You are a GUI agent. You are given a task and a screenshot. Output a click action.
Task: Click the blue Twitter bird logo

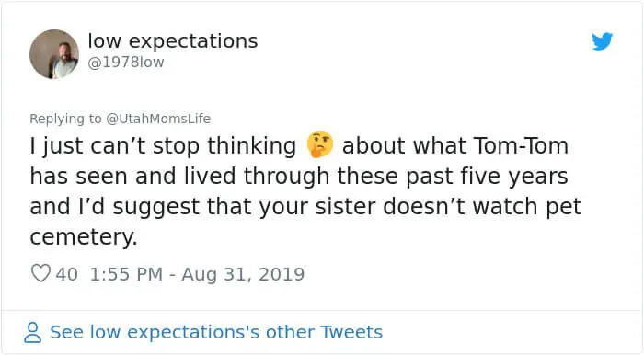click(x=603, y=41)
